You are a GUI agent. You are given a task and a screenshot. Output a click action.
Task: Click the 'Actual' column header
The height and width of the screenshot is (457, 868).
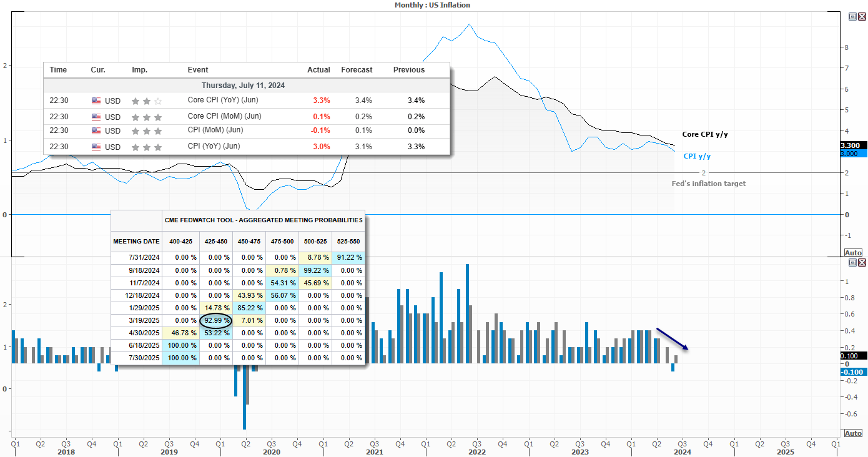click(x=318, y=70)
